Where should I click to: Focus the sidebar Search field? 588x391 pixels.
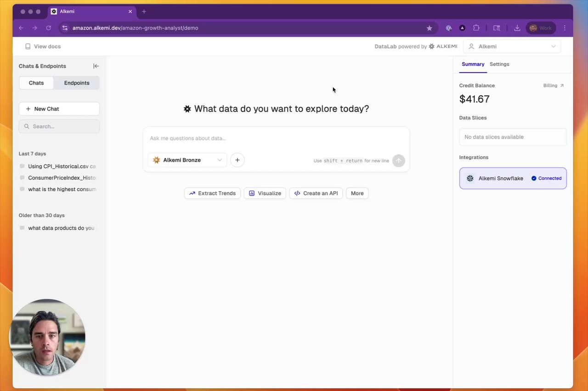point(59,126)
